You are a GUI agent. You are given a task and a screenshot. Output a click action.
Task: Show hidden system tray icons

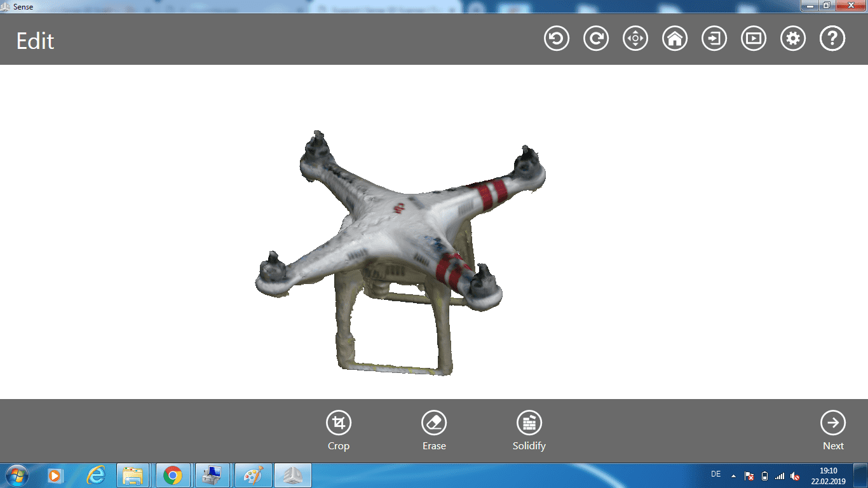click(x=734, y=475)
